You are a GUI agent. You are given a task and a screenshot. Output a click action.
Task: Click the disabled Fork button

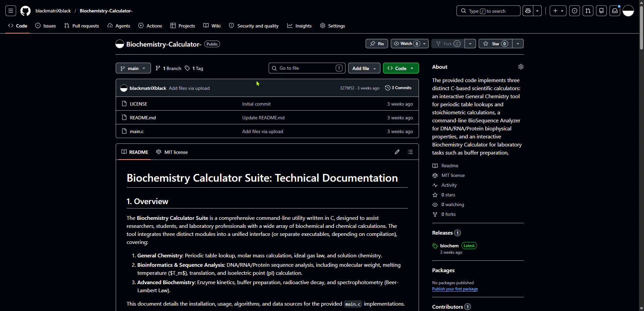click(x=448, y=44)
